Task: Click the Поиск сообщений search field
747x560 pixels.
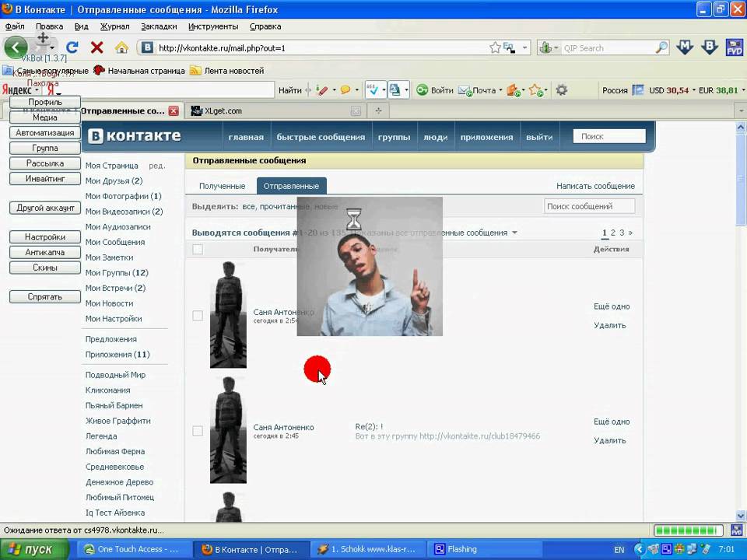Action: 589,206
